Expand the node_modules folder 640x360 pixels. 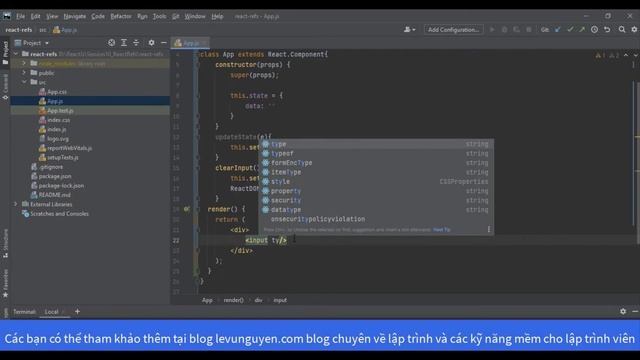(24, 63)
